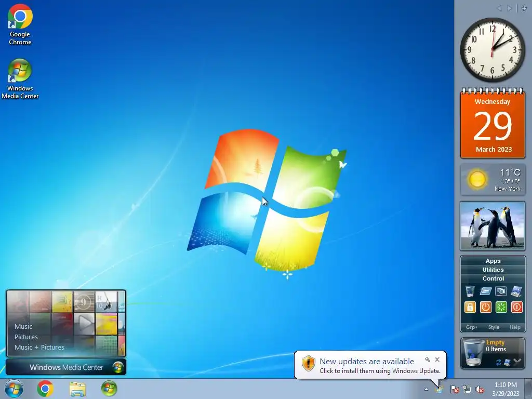Click the green restart icon
This screenshot has height=399, width=532.
(x=501, y=307)
